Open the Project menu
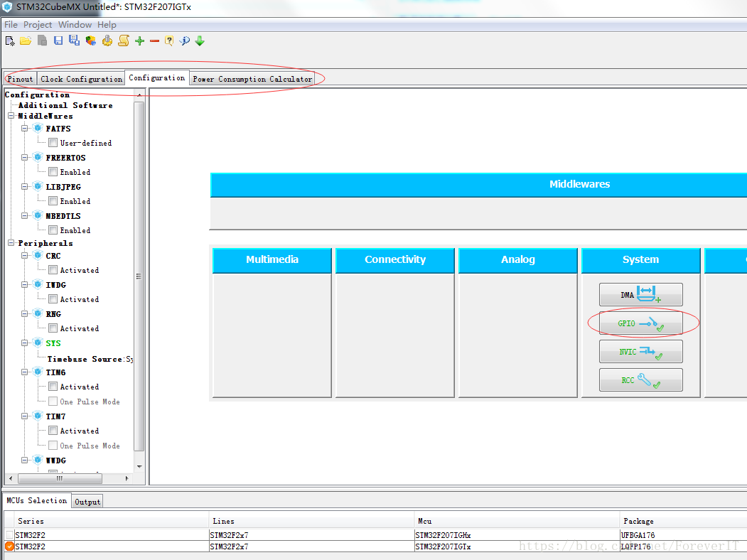The image size is (747, 560). point(38,25)
